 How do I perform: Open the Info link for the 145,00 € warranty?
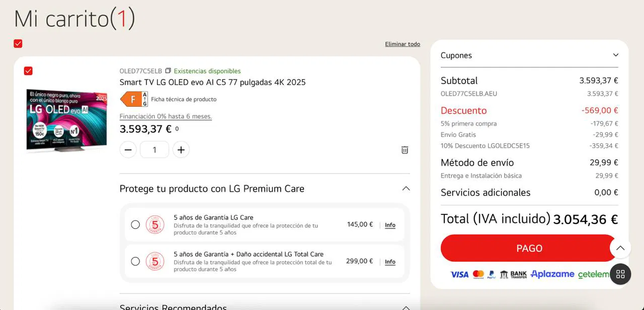tap(390, 225)
